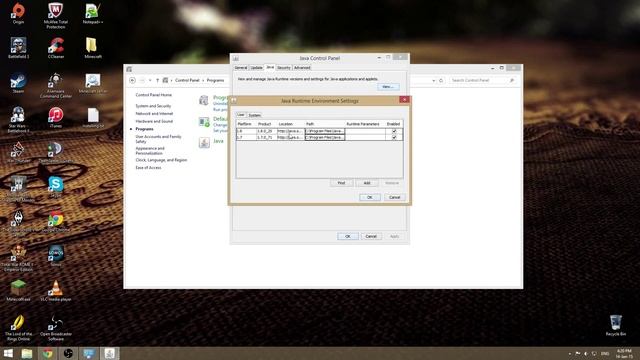Click OK in Java Runtime Environment Settings
Viewport: 640px width, 360px height.
tap(370, 197)
